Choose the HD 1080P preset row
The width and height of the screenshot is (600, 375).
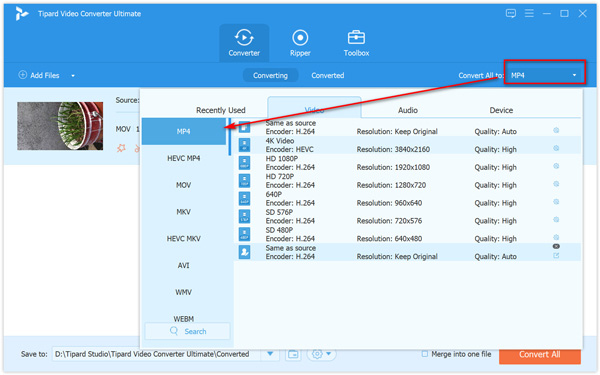coord(408,163)
